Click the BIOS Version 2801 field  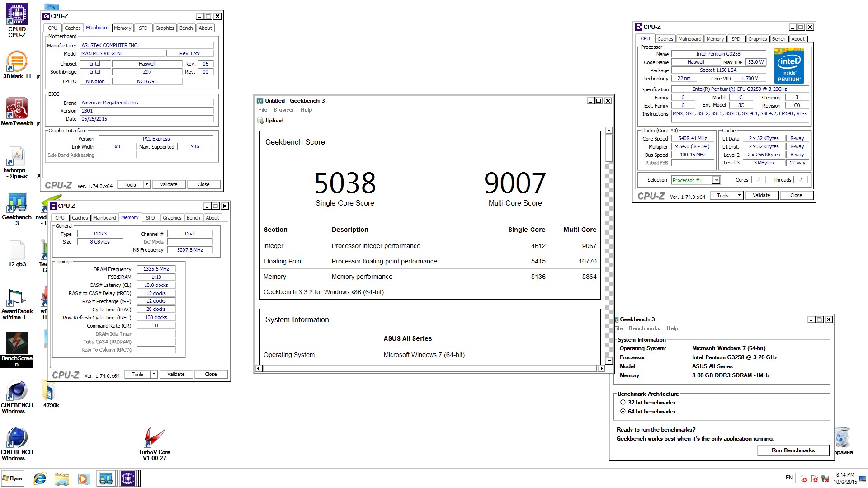coord(147,111)
